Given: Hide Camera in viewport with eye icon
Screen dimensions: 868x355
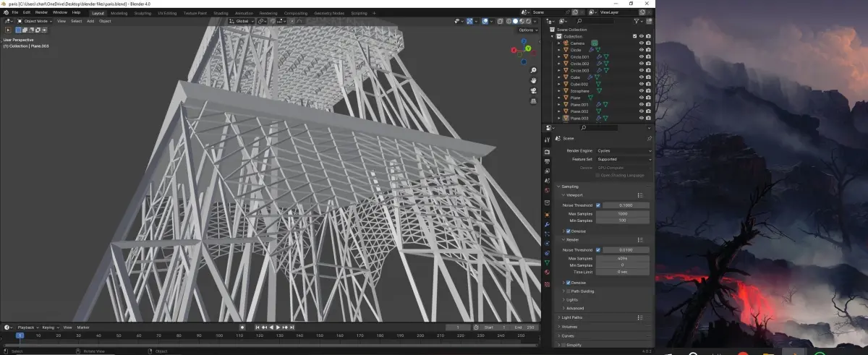Looking at the screenshot, I should click(641, 43).
